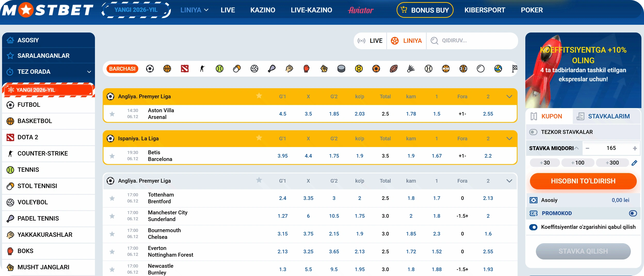The image size is (644, 276).
Task: Click the stake amount field showing 165
Action: (x=611, y=148)
